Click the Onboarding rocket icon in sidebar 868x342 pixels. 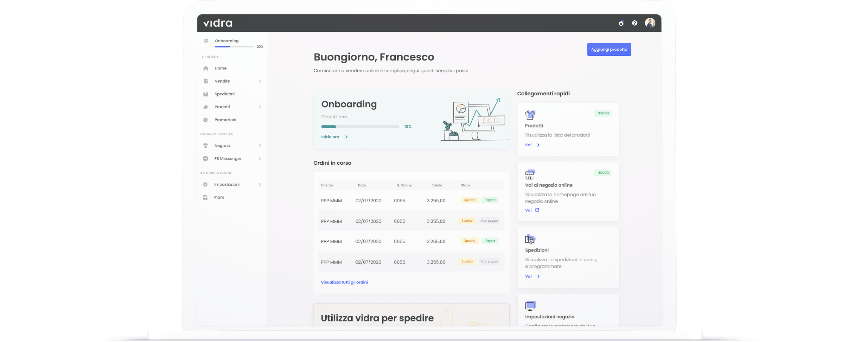point(206,41)
